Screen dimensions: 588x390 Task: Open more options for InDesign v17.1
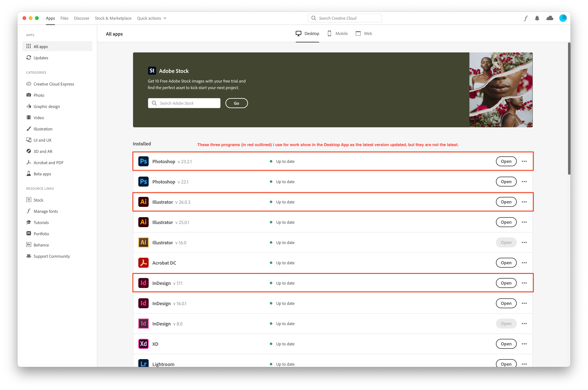pos(524,283)
